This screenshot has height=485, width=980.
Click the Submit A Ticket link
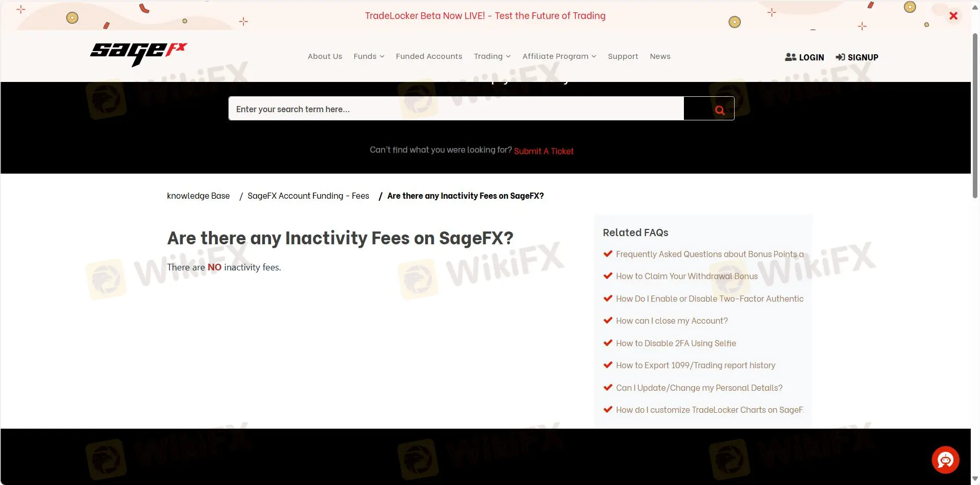click(544, 151)
